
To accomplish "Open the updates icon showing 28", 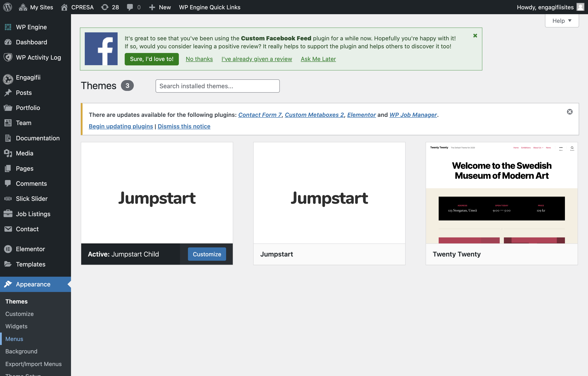I will (105, 7).
